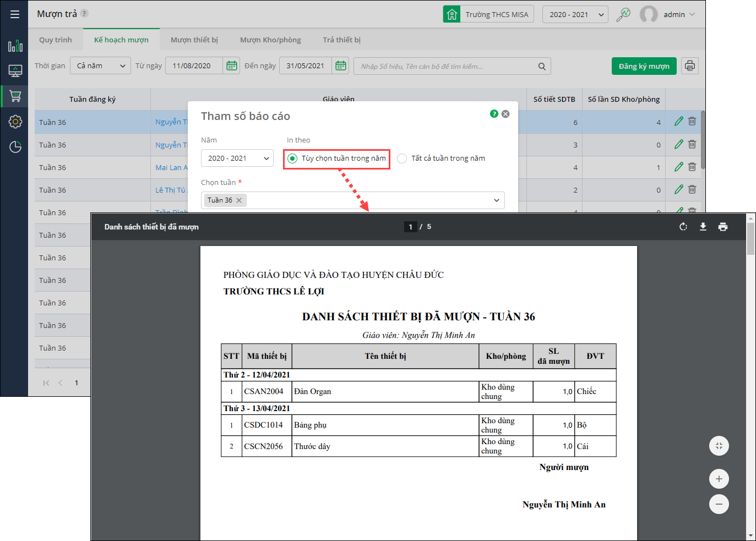The height and width of the screenshot is (541, 756).
Task: Click the print icon beside Đăng ký mượn
Action: click(x=690, y=66)
